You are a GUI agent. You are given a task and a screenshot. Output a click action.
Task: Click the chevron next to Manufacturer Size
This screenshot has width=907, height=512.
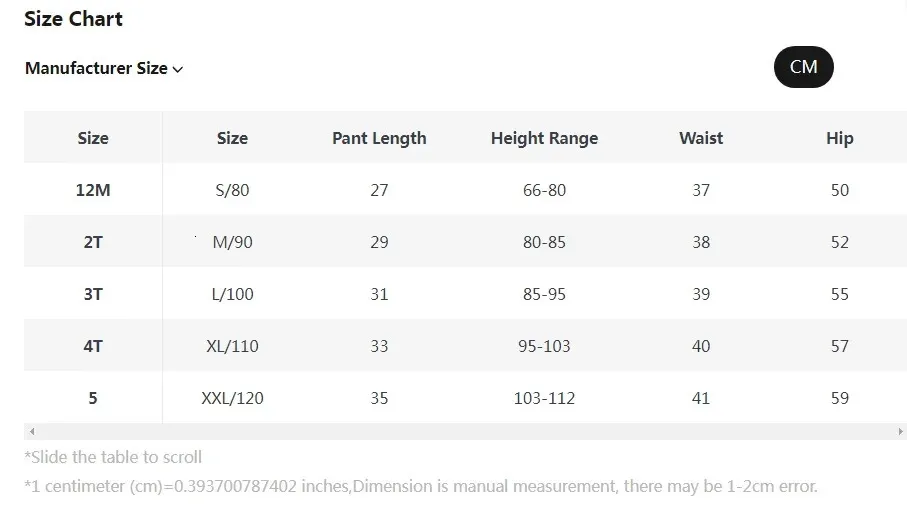point(178,70)
